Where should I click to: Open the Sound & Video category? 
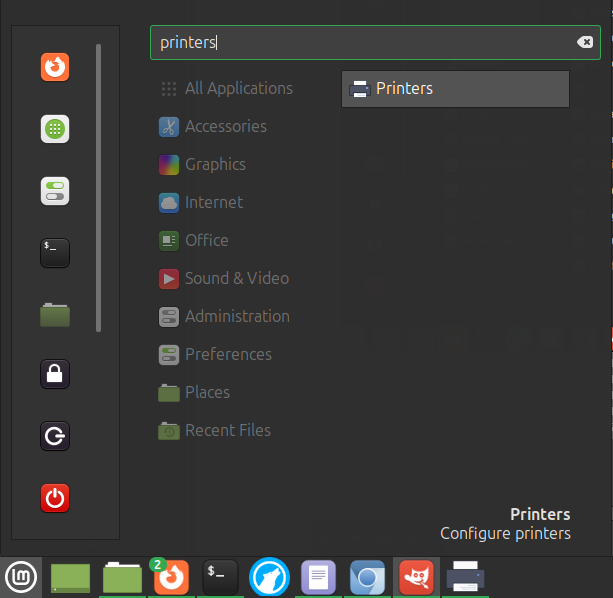click(236, 279)
